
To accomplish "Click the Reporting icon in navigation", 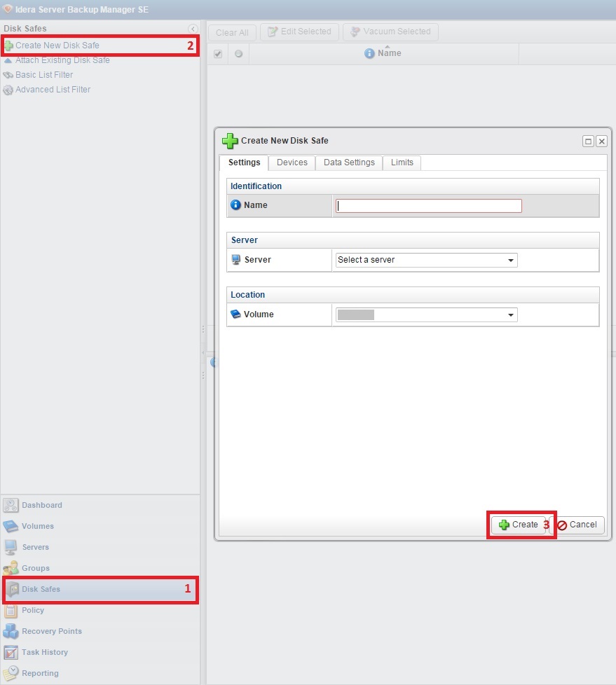I will point(11,673).
